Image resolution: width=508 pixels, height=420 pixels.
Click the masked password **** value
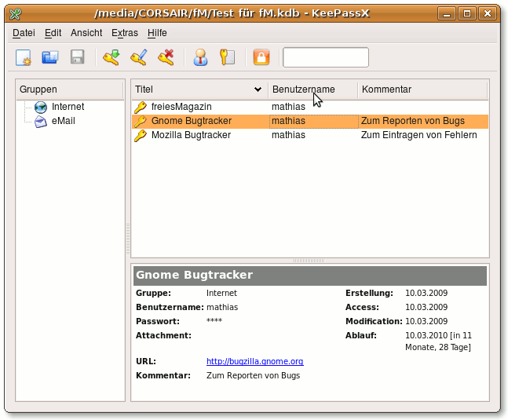click(214, 320)
